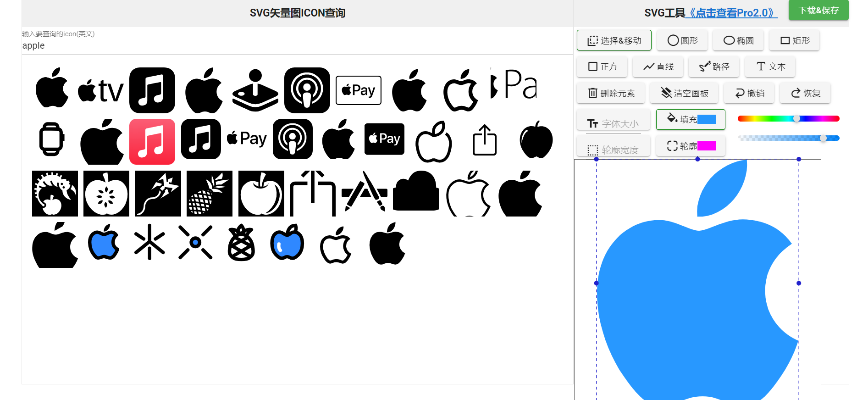Open the 轮廓 outline color swatch
This screenshot has width=868, height=400.
point(707,146)
